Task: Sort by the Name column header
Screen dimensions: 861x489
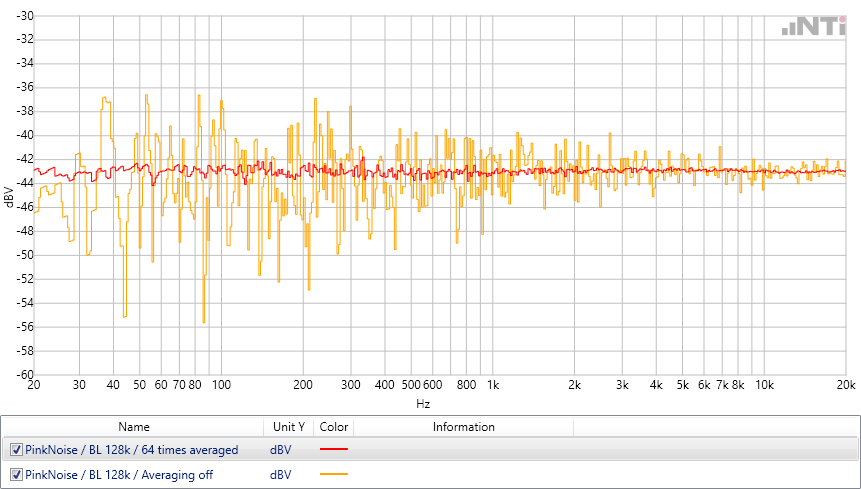Action: (133, 427)
